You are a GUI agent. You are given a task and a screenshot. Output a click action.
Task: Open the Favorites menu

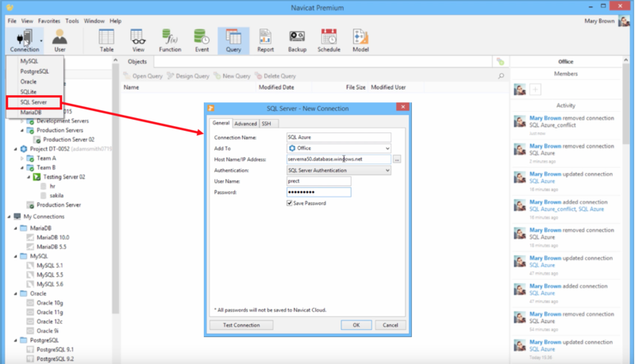coord(49,21)
